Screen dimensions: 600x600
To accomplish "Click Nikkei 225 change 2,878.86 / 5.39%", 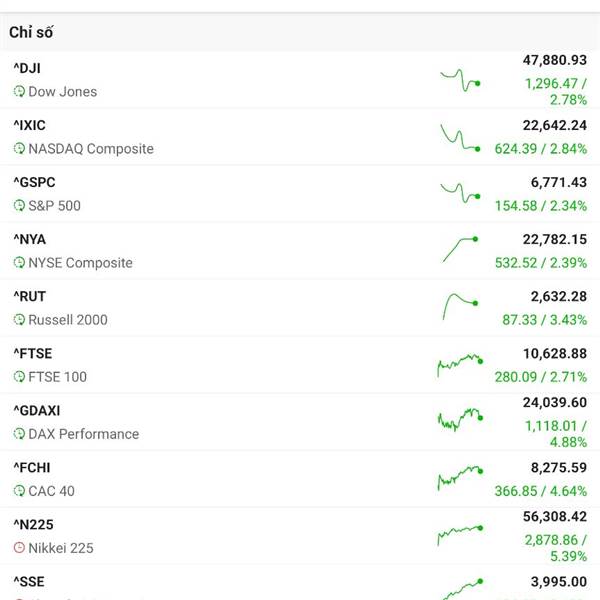I will coord(556,548).
